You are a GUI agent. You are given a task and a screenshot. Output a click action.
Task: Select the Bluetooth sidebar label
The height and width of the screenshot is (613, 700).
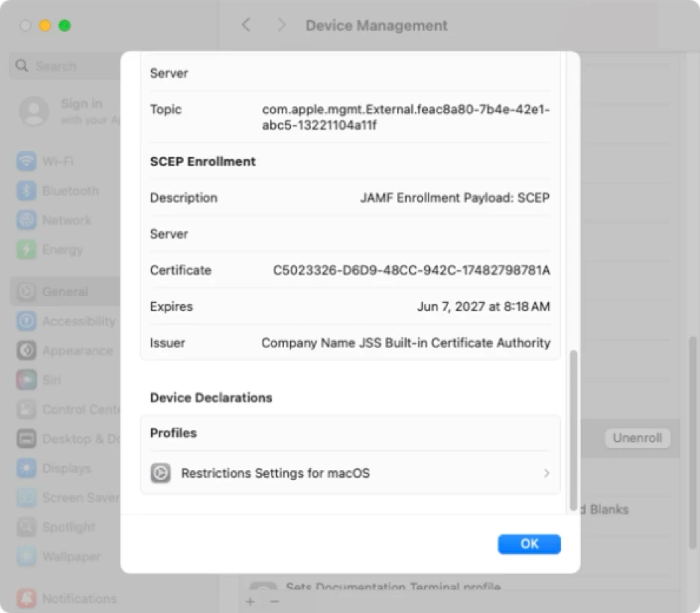coord(70,191)
